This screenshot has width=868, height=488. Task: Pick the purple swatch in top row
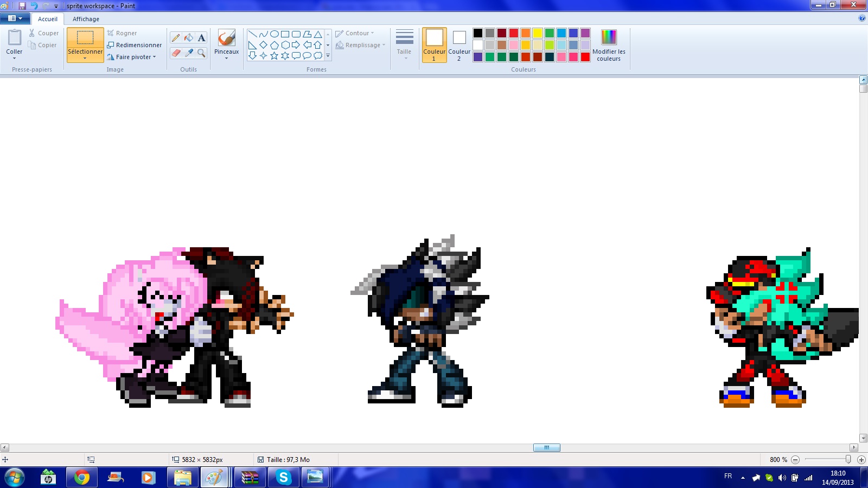tap(585, 33)
